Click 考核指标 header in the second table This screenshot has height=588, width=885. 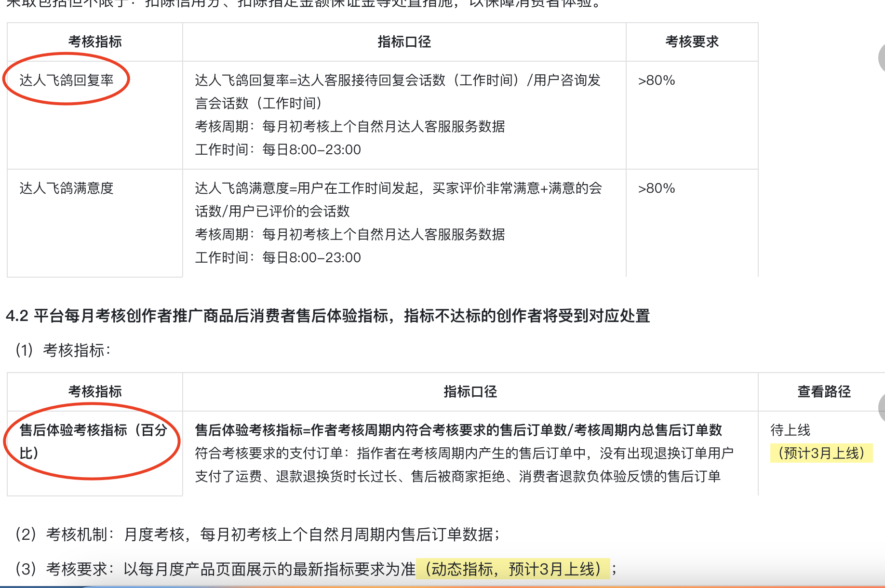click(95, 392)
